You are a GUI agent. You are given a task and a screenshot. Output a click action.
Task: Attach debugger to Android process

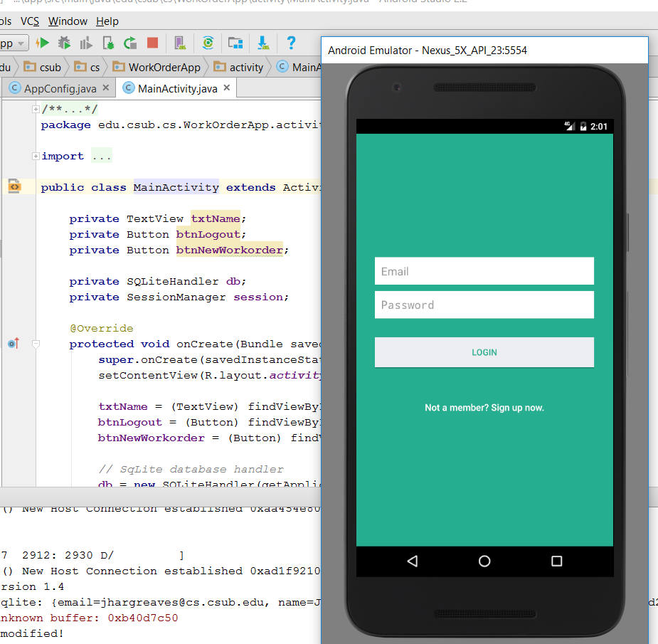click(x=107, y=43)
